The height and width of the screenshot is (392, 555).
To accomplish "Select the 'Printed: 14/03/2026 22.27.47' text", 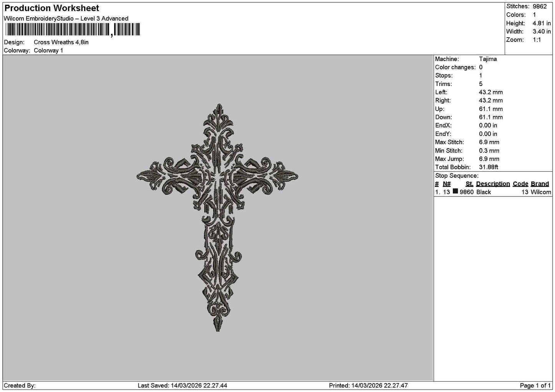I will pyautogui.click(x=368, y=386).
